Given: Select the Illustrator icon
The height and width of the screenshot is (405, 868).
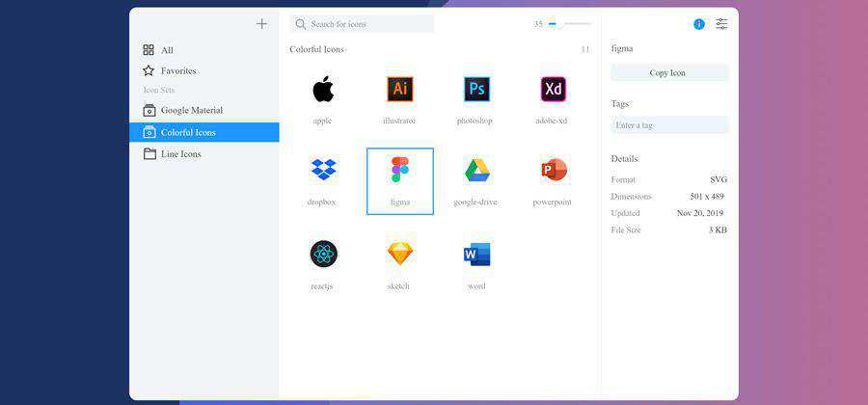Looking at the screenshot, I should pos(399,90).
